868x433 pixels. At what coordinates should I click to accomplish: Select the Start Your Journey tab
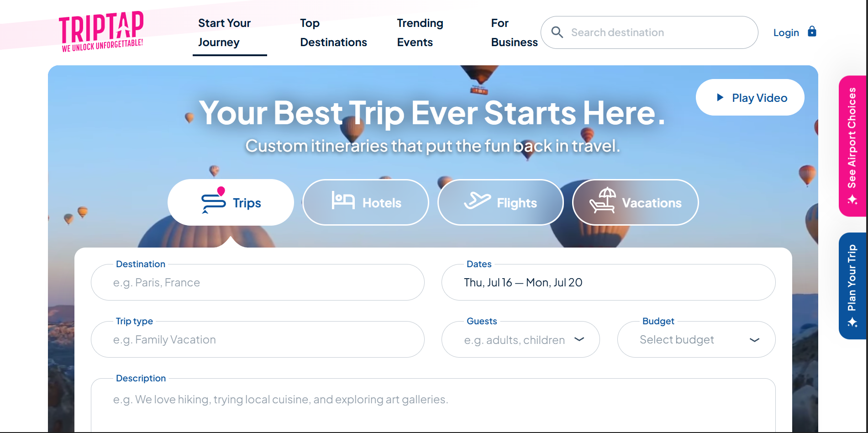tap(224, 32)
